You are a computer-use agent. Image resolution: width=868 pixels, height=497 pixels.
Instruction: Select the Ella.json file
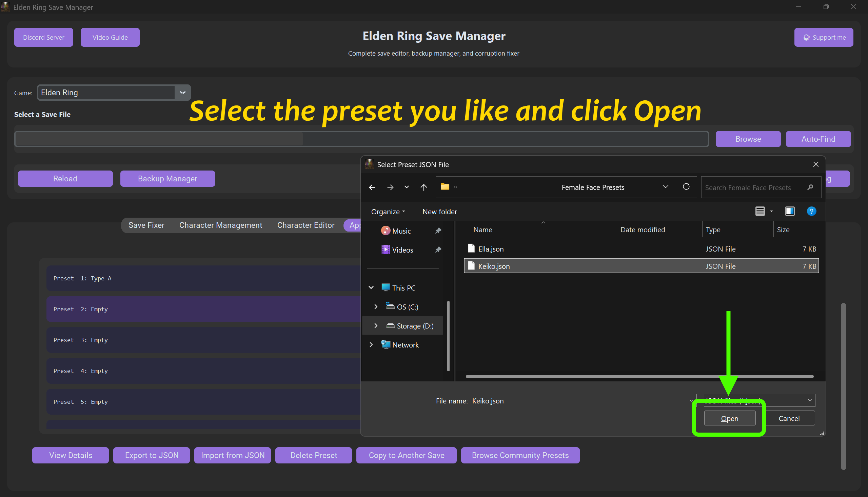pos(642,249)
